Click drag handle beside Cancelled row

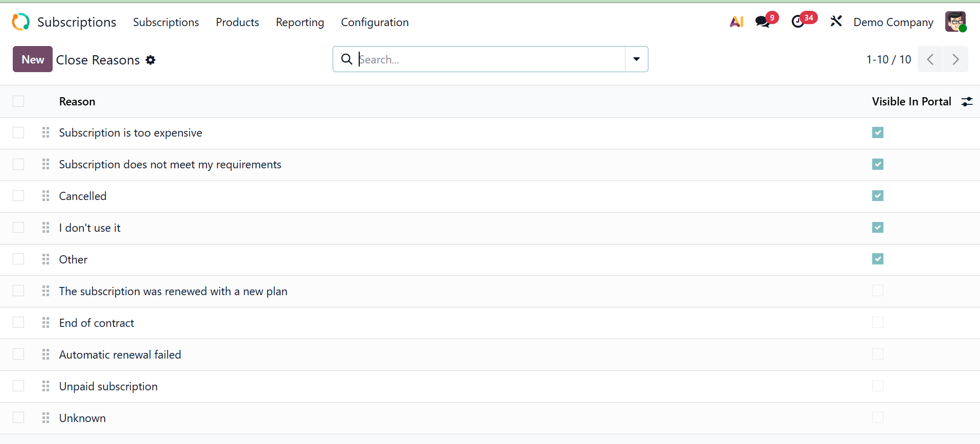46,196
